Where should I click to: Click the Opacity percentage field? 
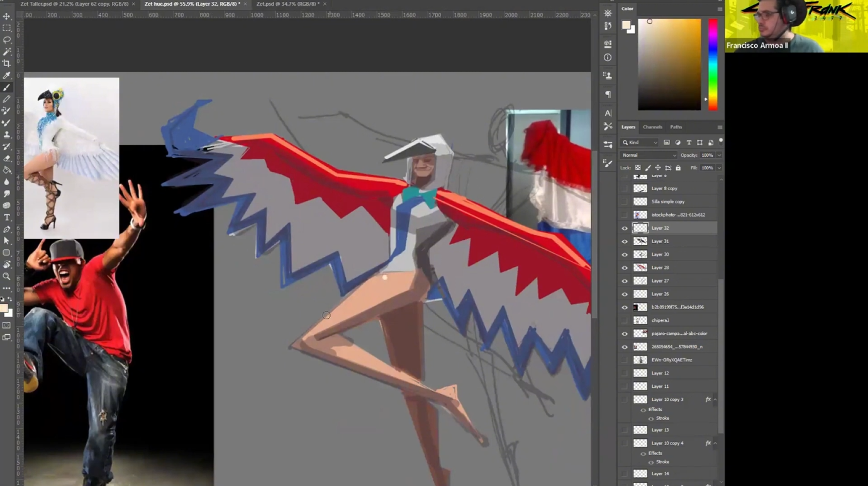pos(708,155)
